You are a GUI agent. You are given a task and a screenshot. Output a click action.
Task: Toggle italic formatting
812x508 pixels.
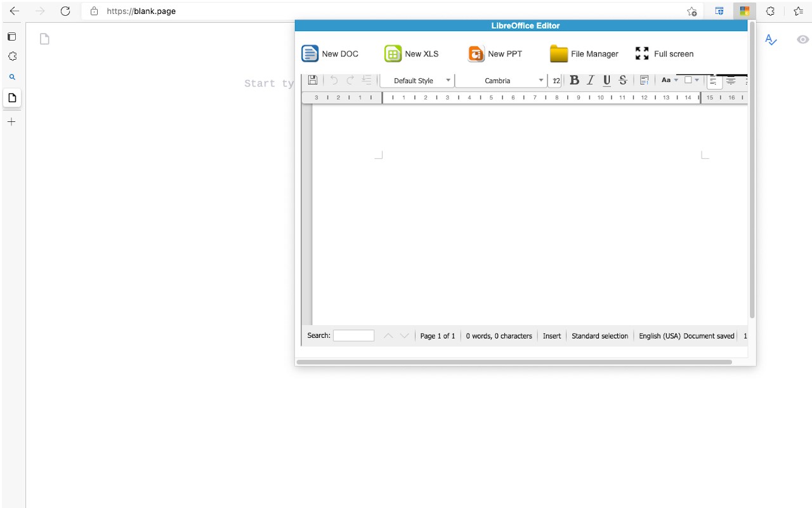tap(590, 80)
